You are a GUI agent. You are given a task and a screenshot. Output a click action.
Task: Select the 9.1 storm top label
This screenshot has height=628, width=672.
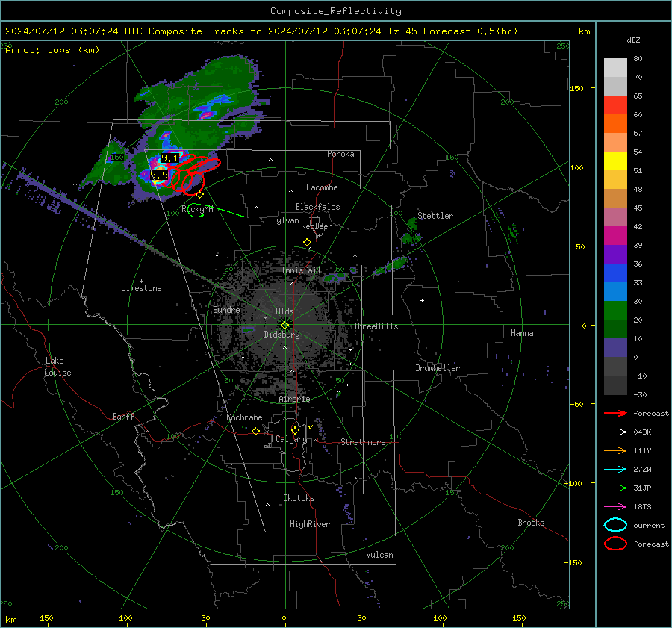pos(169,158)
